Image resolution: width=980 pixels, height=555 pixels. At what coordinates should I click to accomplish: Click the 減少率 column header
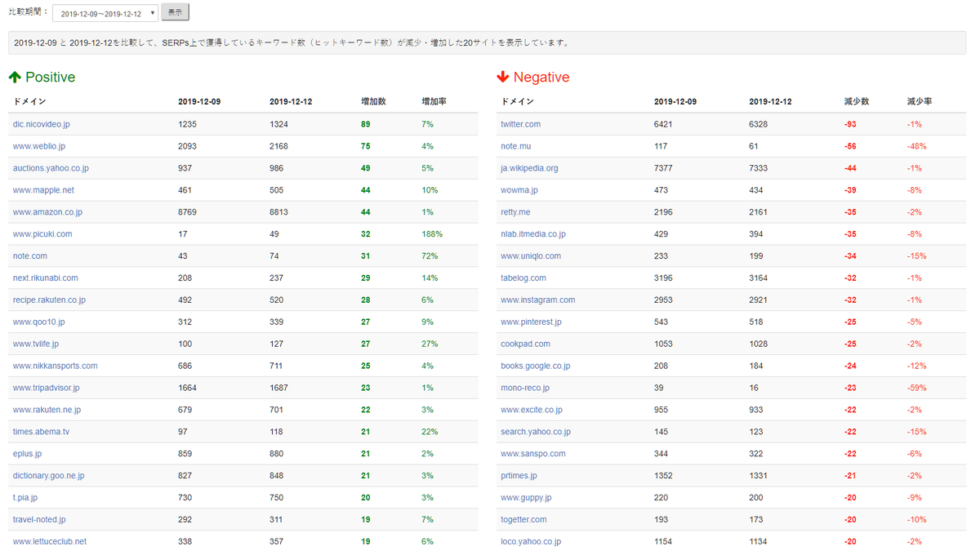pyautogui.click(x=920, y=102)
